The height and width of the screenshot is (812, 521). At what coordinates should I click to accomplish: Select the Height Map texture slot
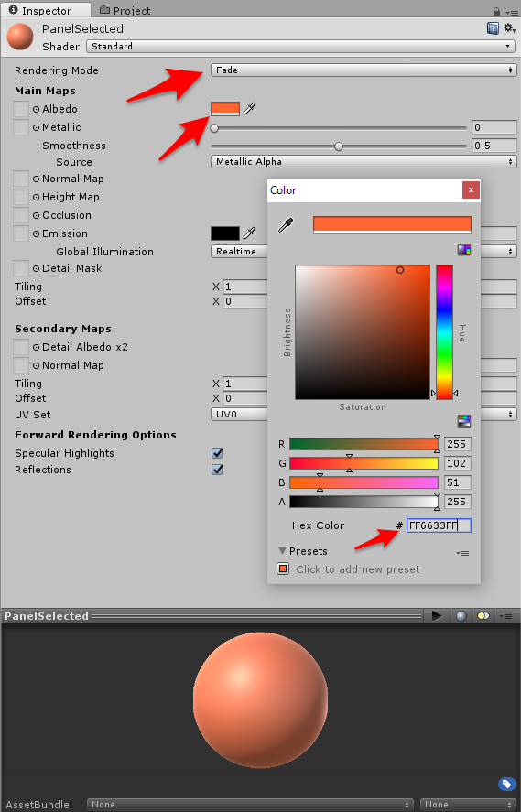[21, 197]
